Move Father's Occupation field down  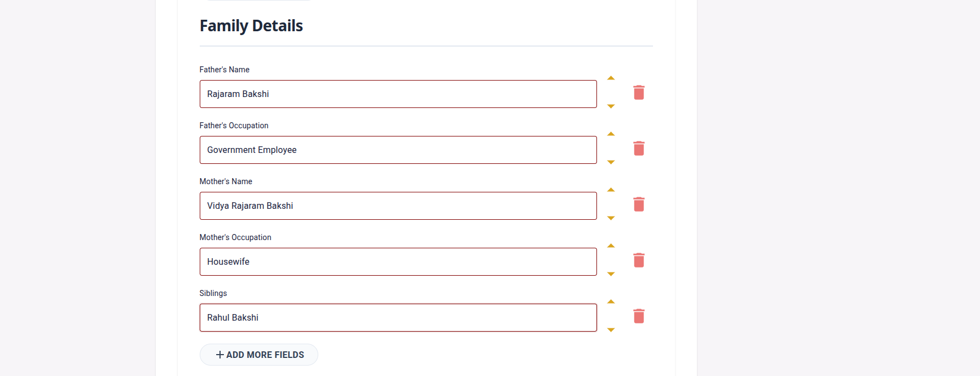pyautogui.click(x=611, y=162)
